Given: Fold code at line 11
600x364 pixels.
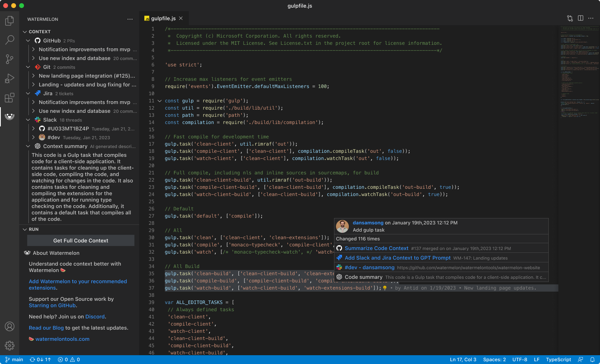Looking at the screenshot, I should pos(160,101).
